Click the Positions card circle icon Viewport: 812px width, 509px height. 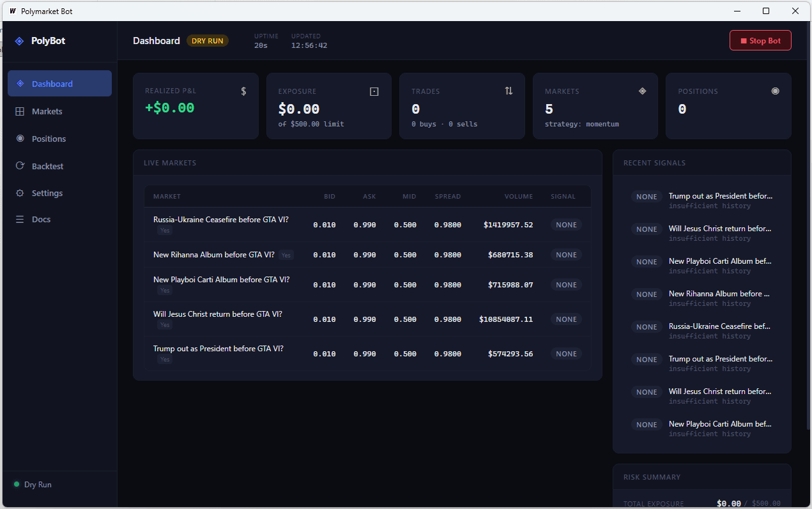point(775,91)
